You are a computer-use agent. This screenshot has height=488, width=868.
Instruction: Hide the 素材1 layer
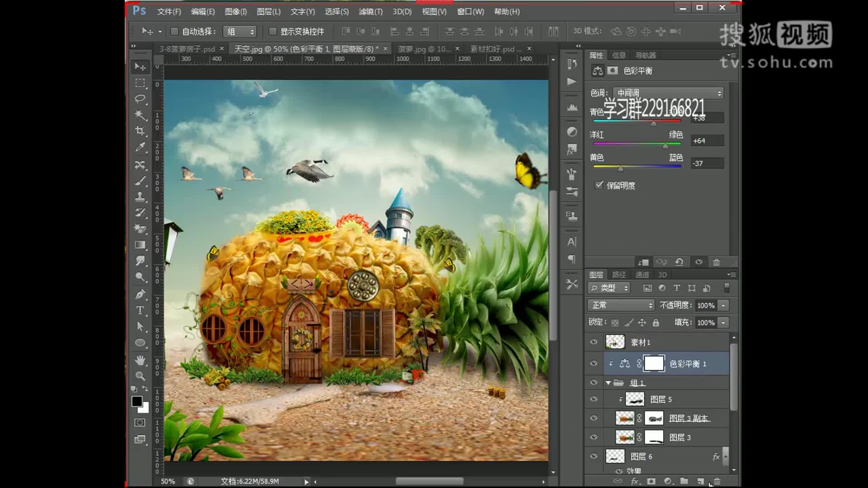[594, 342]
